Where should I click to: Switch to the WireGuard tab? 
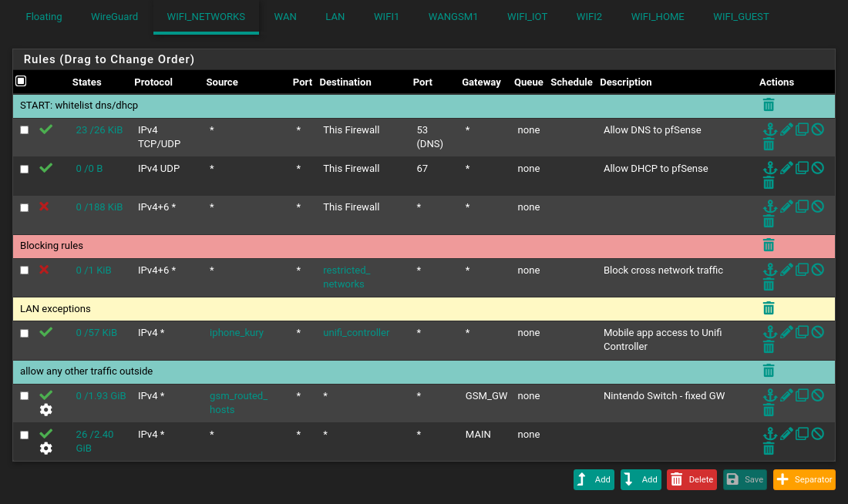click(x=114, y=16)
